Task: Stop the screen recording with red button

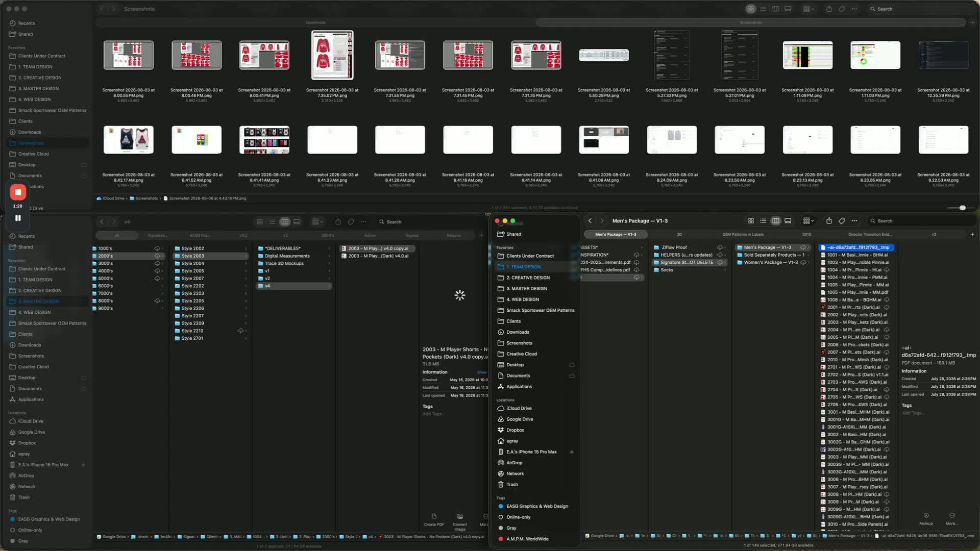Action: (18, 192)
